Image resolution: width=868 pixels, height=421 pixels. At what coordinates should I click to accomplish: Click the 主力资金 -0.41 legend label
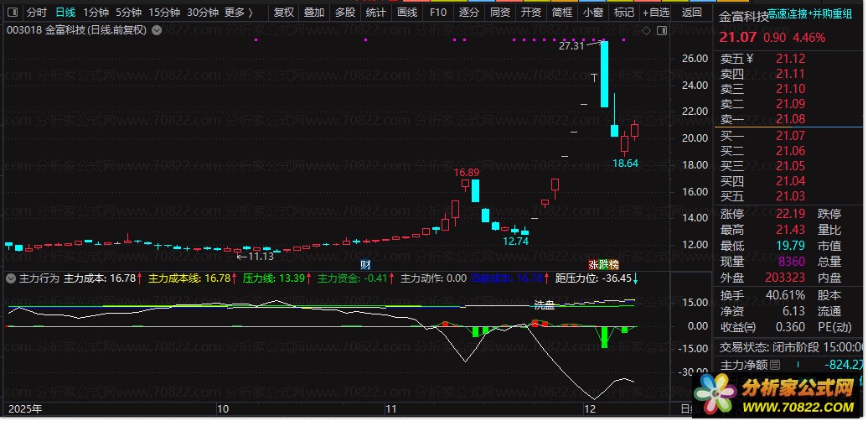click(356, 278)
